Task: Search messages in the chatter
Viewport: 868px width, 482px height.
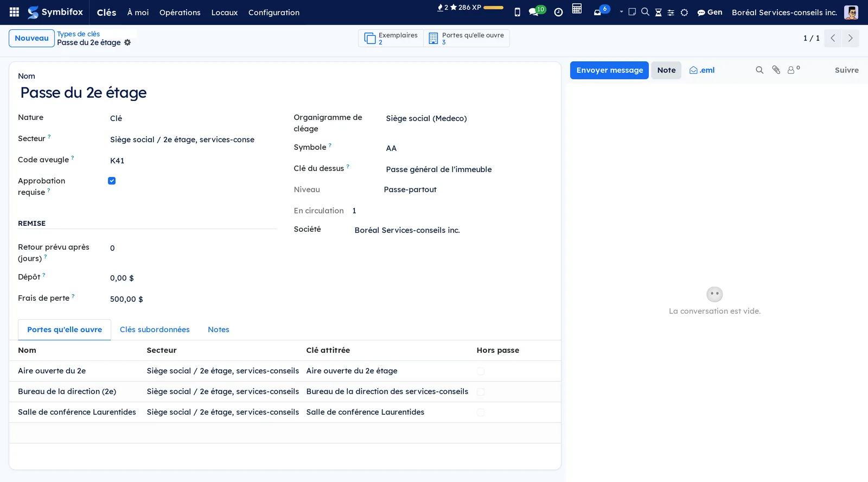Action: pos(759,70)
